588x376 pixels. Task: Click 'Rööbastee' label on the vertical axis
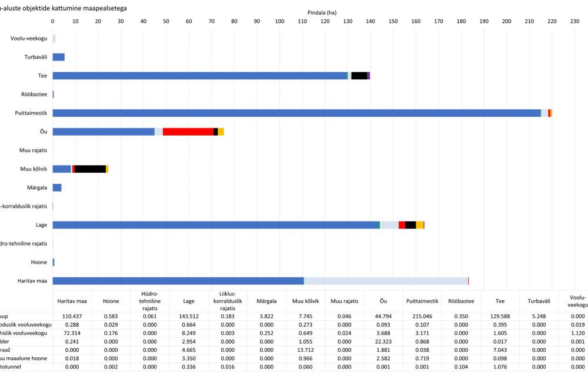point(34,95)
